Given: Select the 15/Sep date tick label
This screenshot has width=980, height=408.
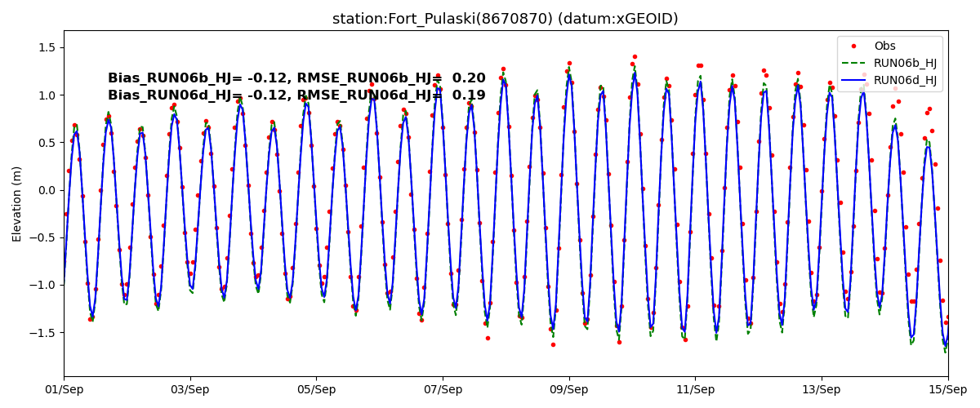Looking at the screenshot, I should pyautogui.click(x=947, y=389).
